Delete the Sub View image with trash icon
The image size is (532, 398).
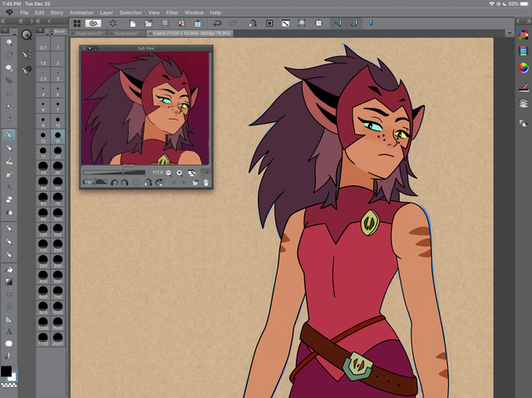click(204, 182)
